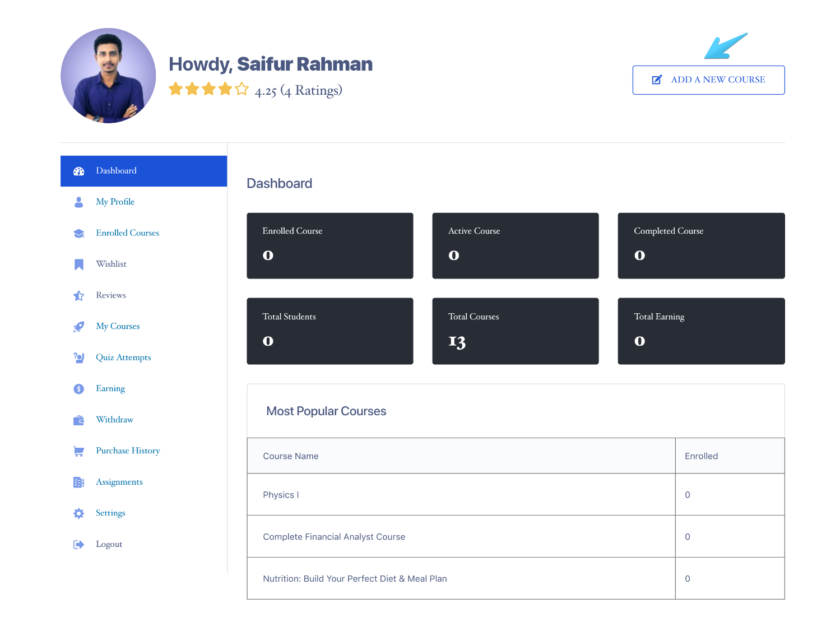Click the Quiz Attempts question icon

(x=79, y=358)
